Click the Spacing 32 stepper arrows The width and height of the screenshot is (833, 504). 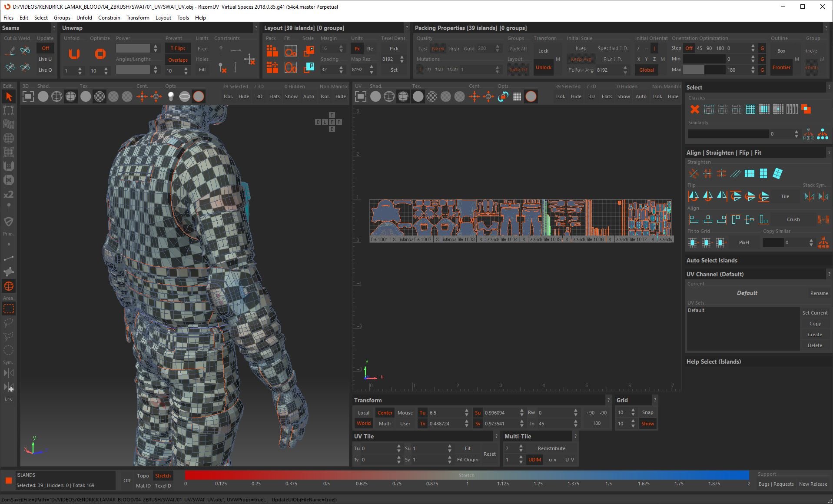coord(341,70)
